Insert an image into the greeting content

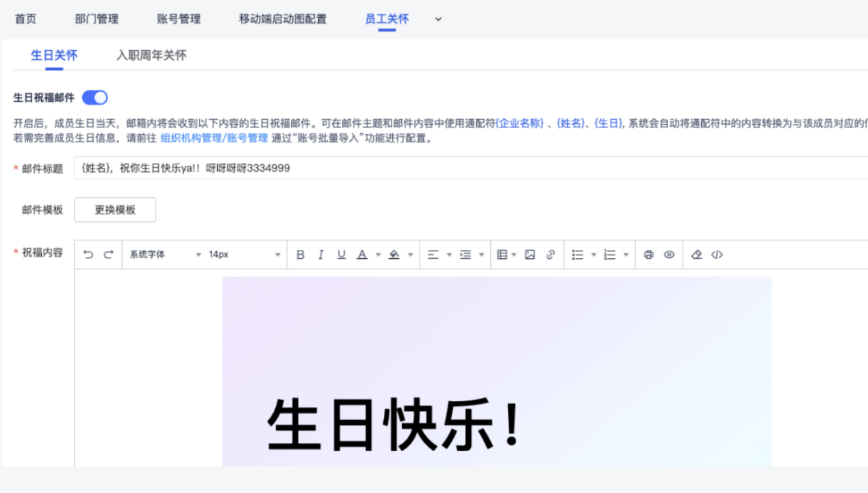click(530, 255)
